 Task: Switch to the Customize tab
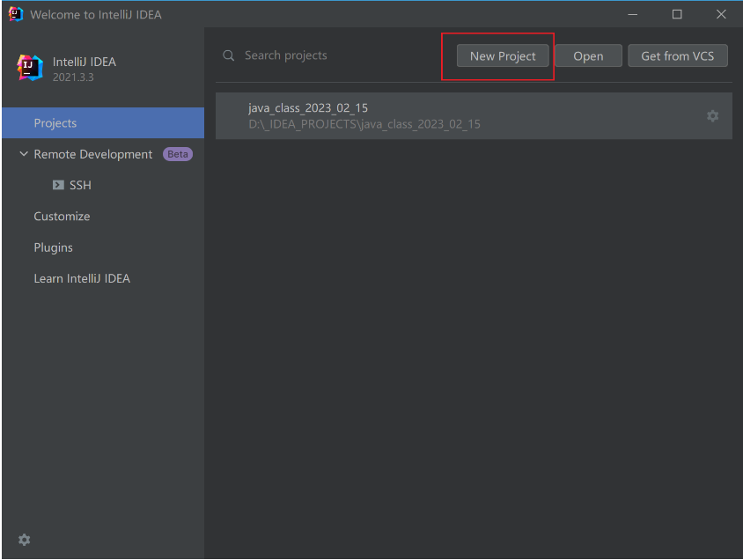[x=62, y=217]
